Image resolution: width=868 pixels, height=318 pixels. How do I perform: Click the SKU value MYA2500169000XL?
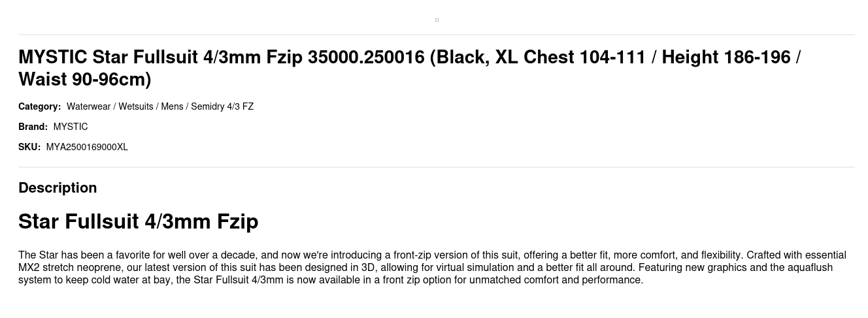[87, 147]
